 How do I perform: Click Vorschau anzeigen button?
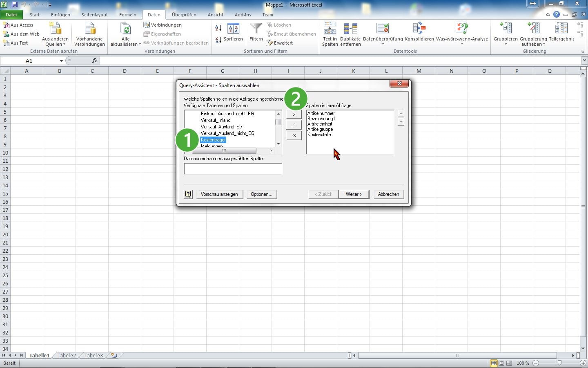(x=219, y=194)
